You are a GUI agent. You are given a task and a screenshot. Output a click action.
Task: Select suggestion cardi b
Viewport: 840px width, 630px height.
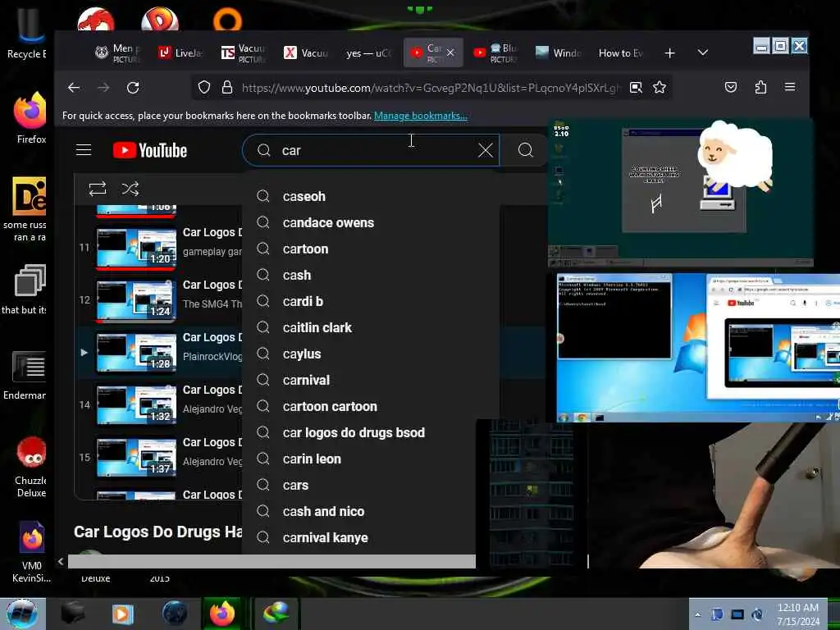click(x=371, y=302)
